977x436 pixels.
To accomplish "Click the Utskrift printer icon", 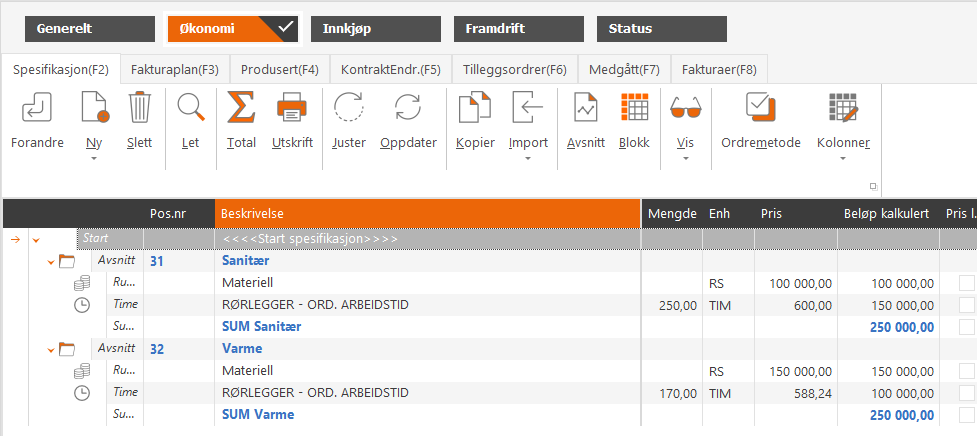I will click(291, 108).
